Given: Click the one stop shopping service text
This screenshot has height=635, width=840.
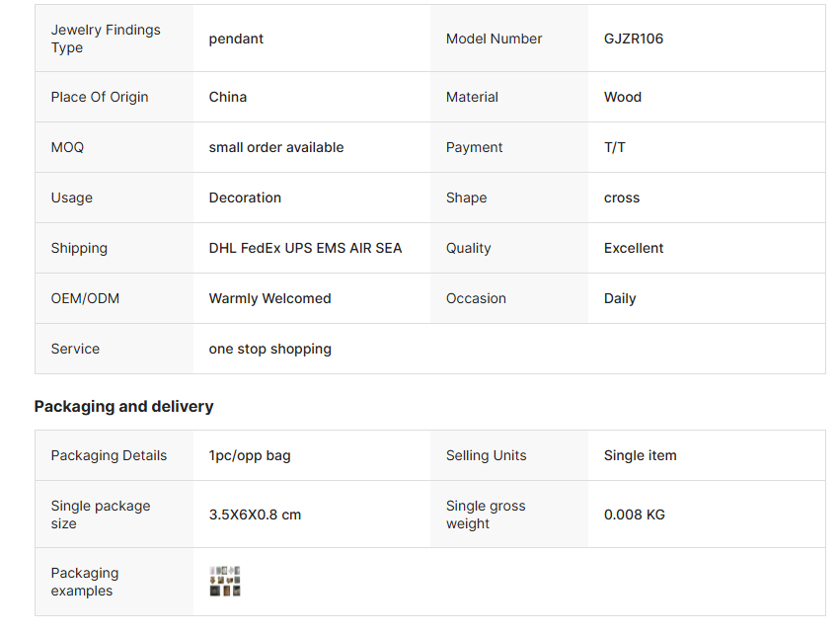Looking at the screenshot, I should pyautogui.click(x=269, y=349).
